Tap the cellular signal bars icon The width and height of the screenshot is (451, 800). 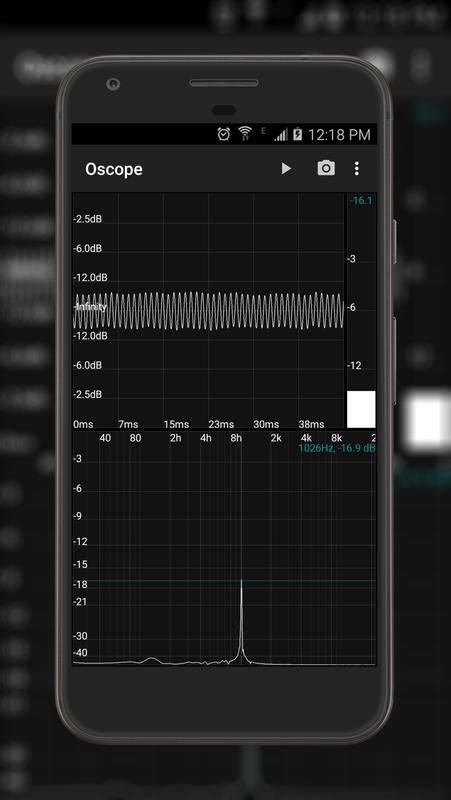(x=281, y=135)
